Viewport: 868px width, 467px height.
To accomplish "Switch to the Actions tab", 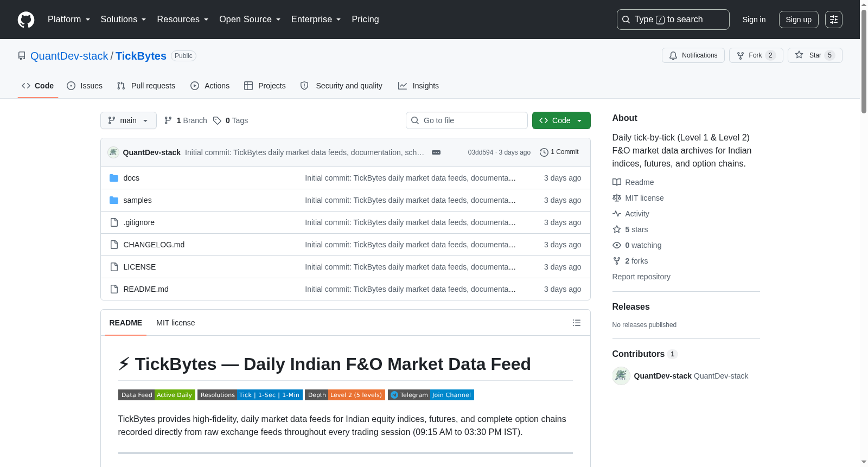I will tap(210, 86).
